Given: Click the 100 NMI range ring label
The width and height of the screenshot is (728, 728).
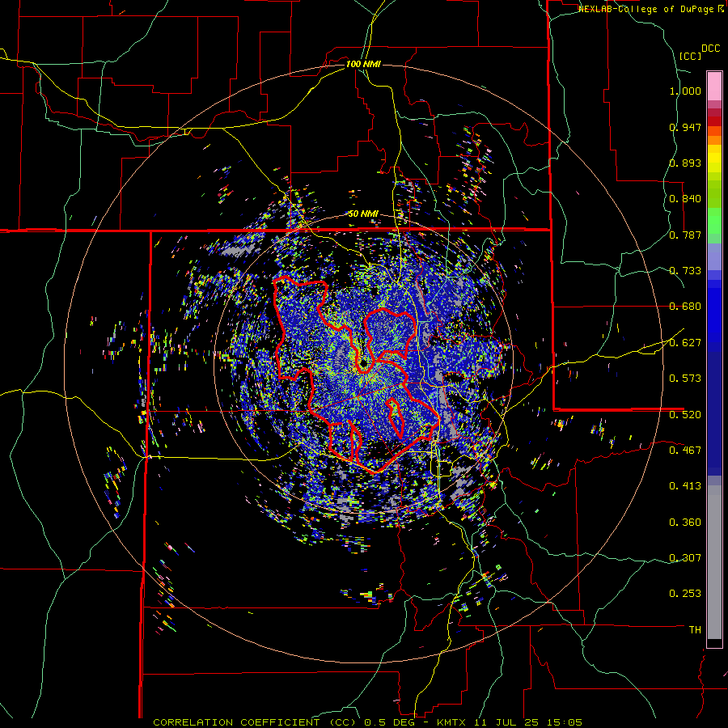Looking at the screenshot, I should coord(363,64).
